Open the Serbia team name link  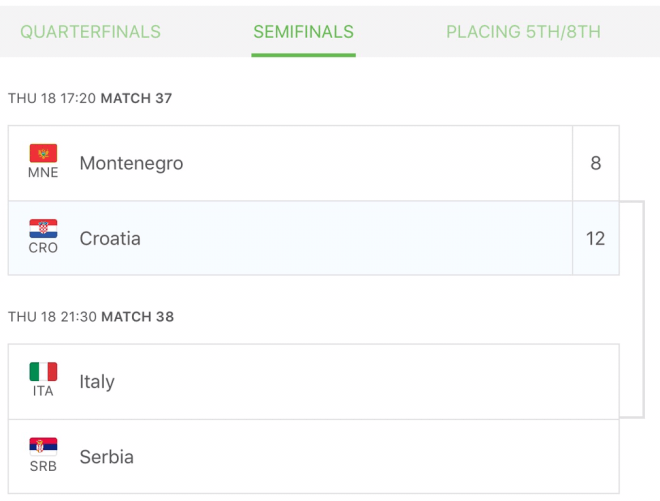click(x=106, y=457)
